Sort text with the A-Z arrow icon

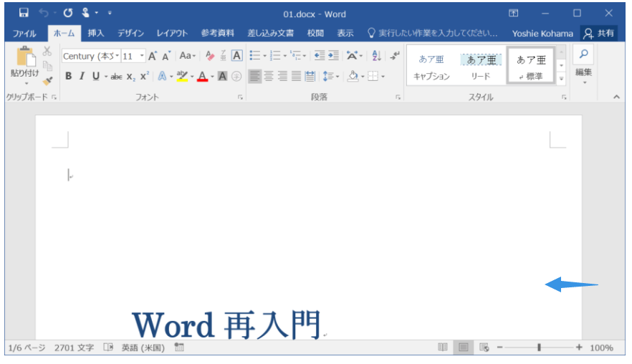(x=376, y=56)
